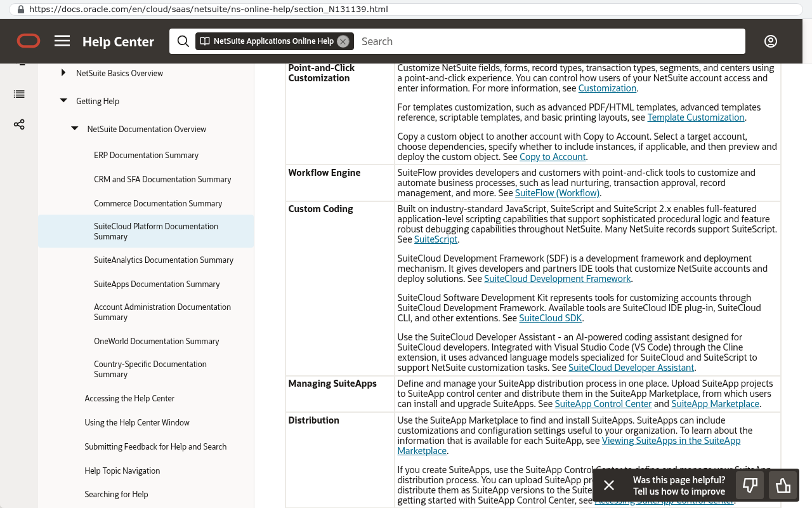Collapse NetSuite Documentation Overview node
The height and width of the screenshot is (508, 812).
tap(75, 129)
